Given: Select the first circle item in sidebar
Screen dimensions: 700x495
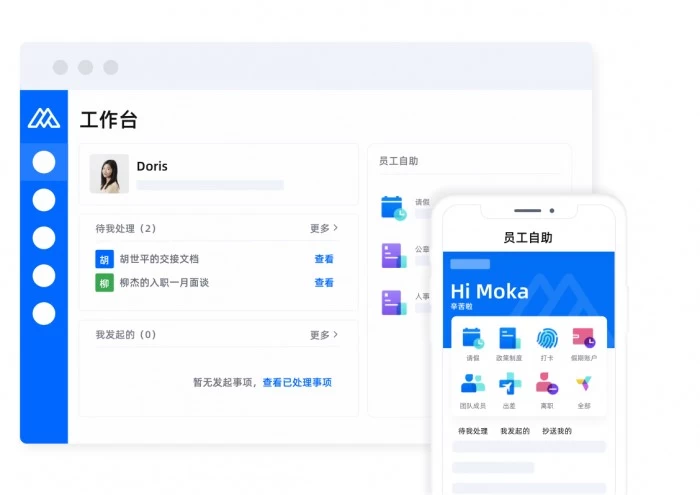Looking at the screenshot, I should point(44,162).
